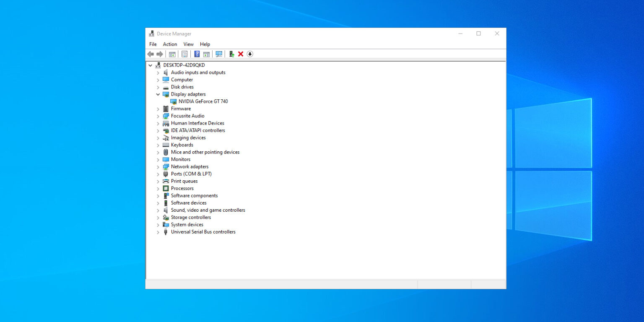Select the Focusrite Audio category
The width and height of the screenshot is (644, 322).
pyautogui.click(x=187, y=116)
